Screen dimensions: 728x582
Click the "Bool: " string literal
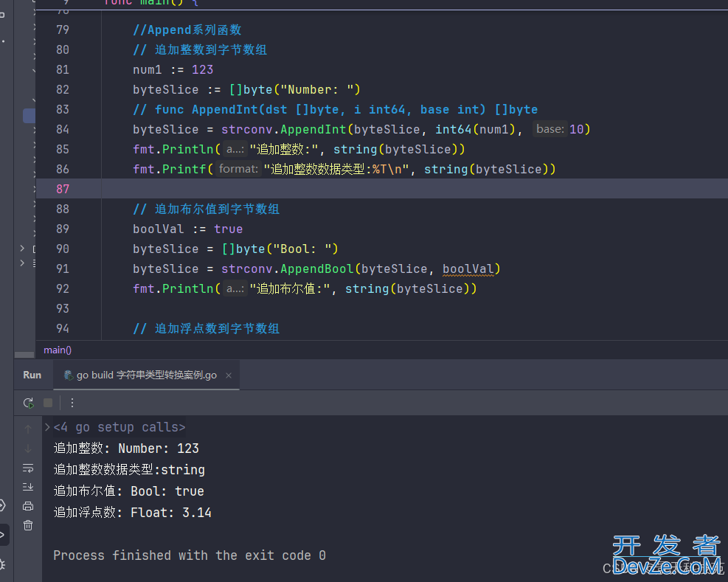[302, 249]
